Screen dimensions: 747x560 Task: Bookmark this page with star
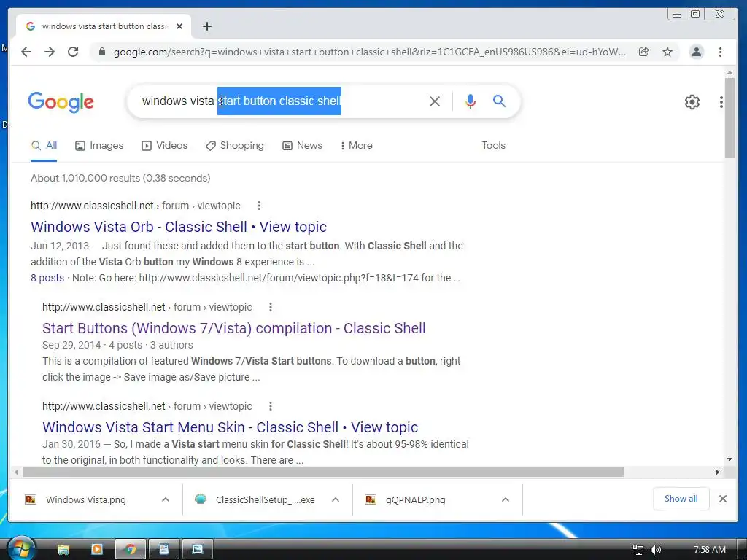[x=667, y=52]
